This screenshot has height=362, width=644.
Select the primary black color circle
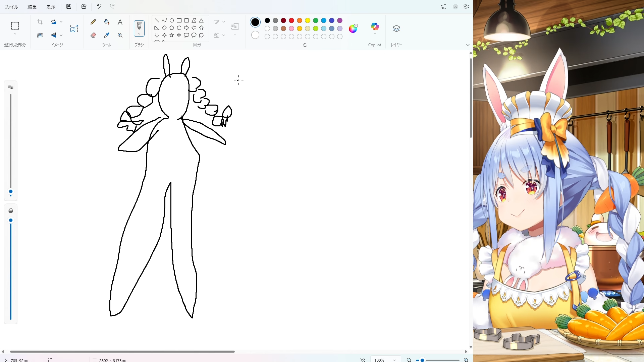point(255,22)
